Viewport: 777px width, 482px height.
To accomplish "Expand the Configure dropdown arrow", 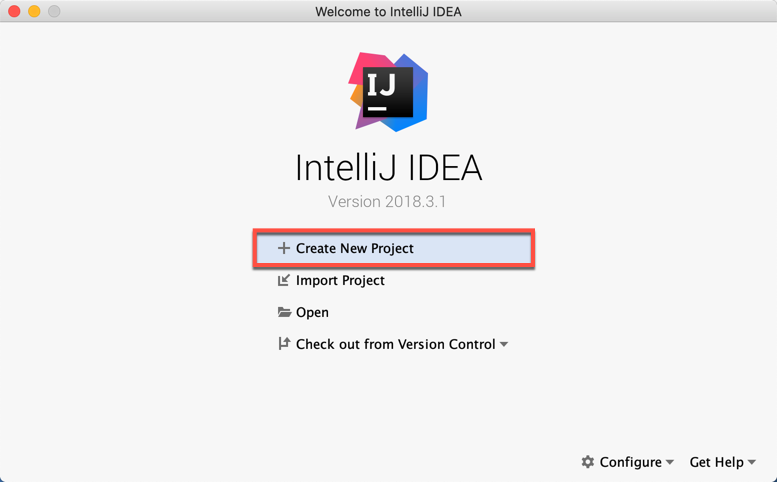I will coord(669,462).
